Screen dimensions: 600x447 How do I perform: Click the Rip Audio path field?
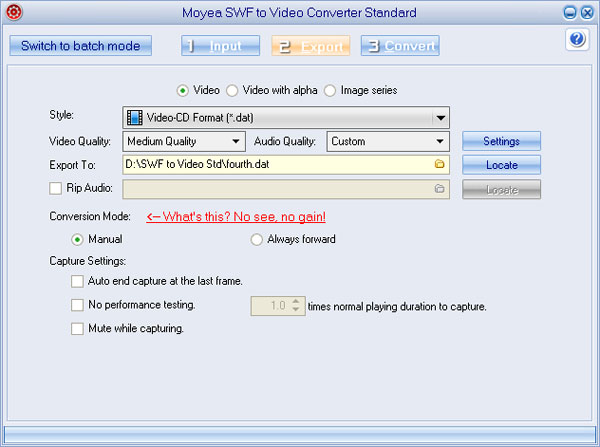tap(286, 189)
